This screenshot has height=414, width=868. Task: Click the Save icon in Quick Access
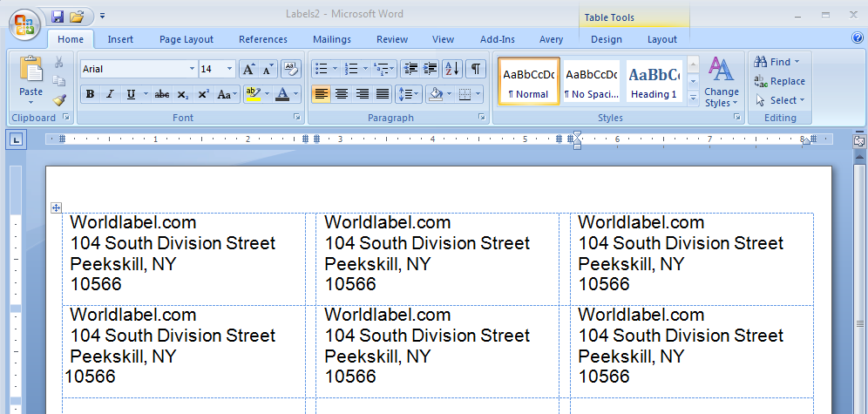[58, 17]
